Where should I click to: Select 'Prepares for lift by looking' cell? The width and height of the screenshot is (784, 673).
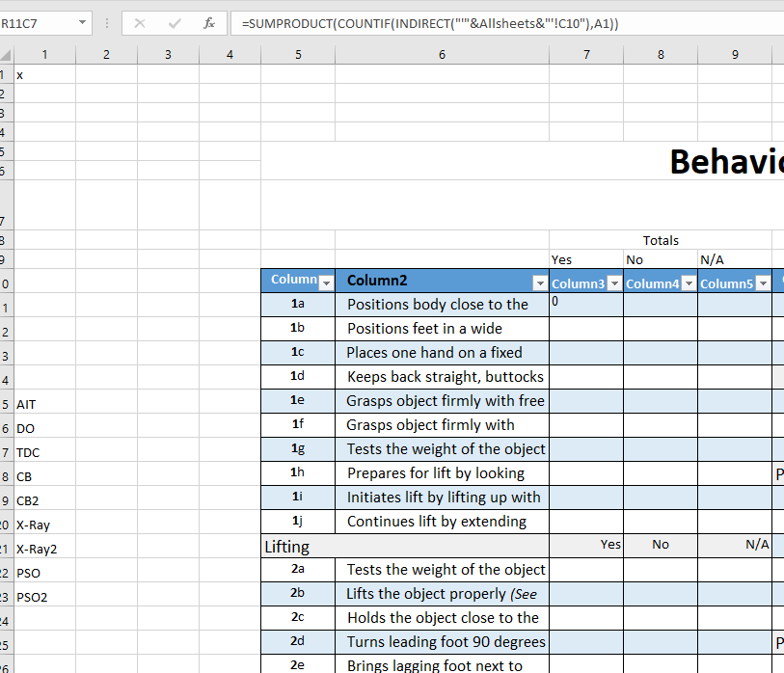pyautogui.click(x=442, y=473)
